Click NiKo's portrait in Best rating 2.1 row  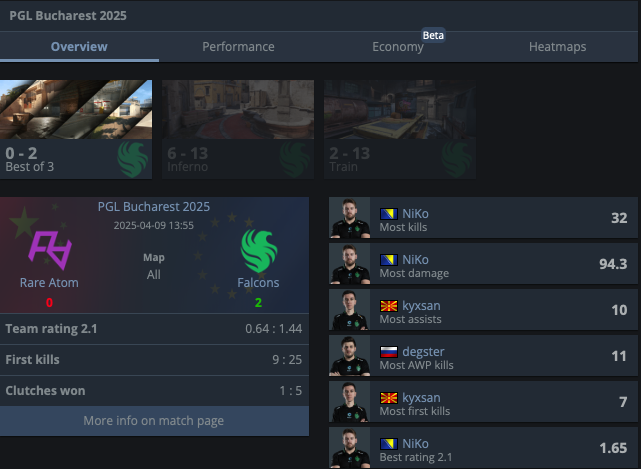[350, 448]
